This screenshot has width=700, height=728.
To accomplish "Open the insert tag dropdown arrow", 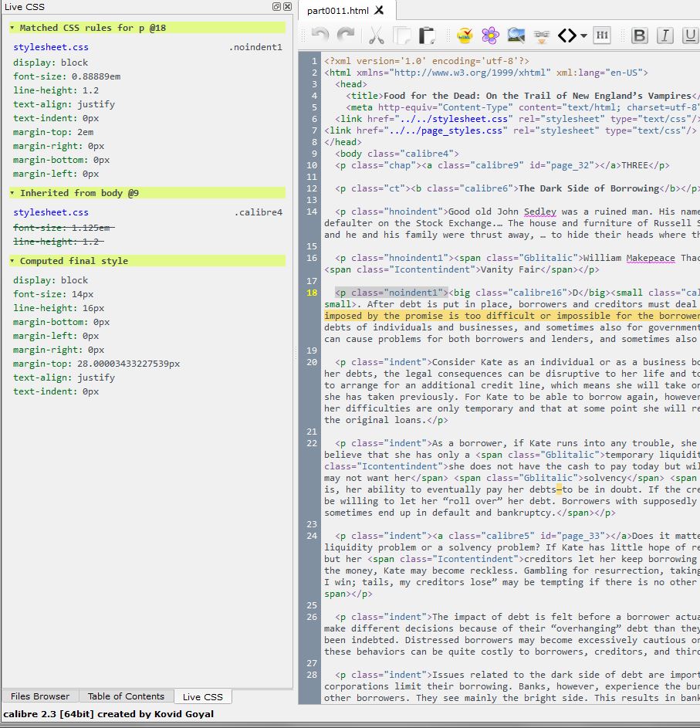I will click(584, 36).
